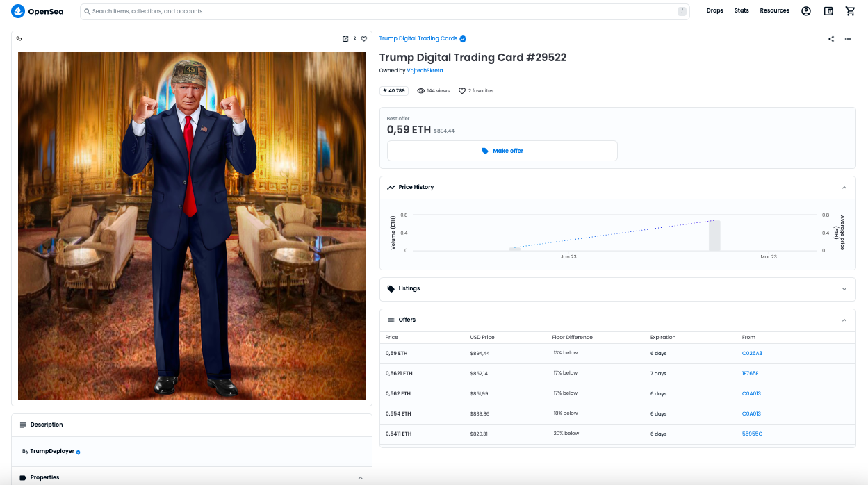868x485 pixels.
Task: Click the rarity rank badge # 40 789
Action: pyautogui.click(x=394, y=91)
